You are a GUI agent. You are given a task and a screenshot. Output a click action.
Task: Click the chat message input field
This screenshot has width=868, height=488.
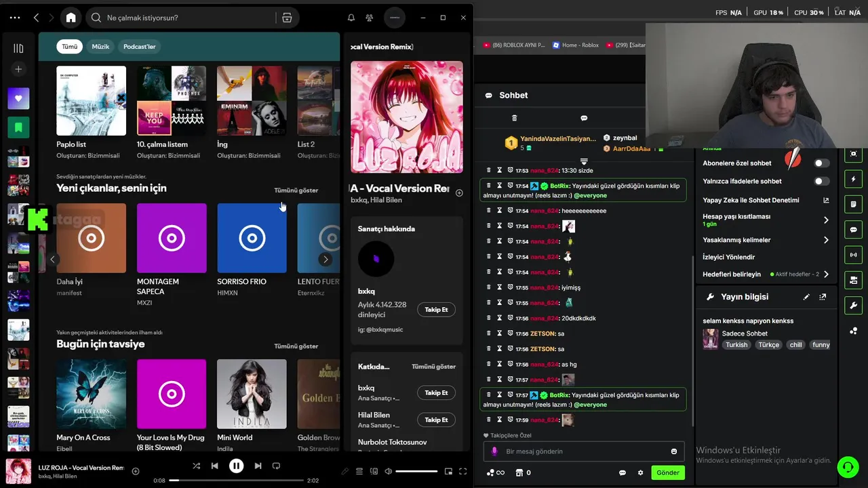pos(583,451)
